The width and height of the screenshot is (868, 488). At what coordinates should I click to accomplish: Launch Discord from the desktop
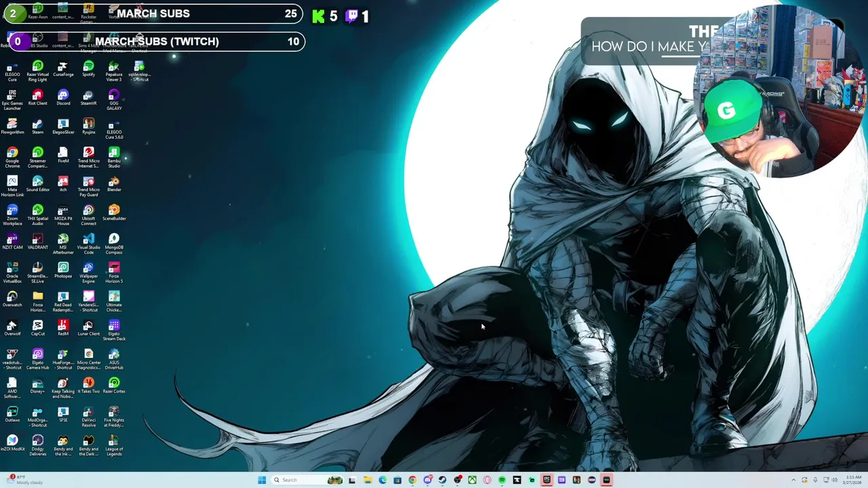(63, 98)
